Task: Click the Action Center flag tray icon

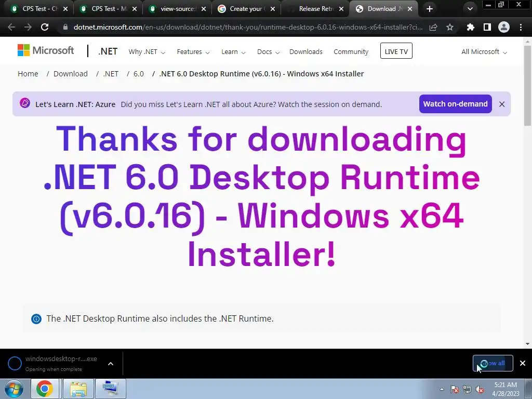Action: [x=454, y=390]
